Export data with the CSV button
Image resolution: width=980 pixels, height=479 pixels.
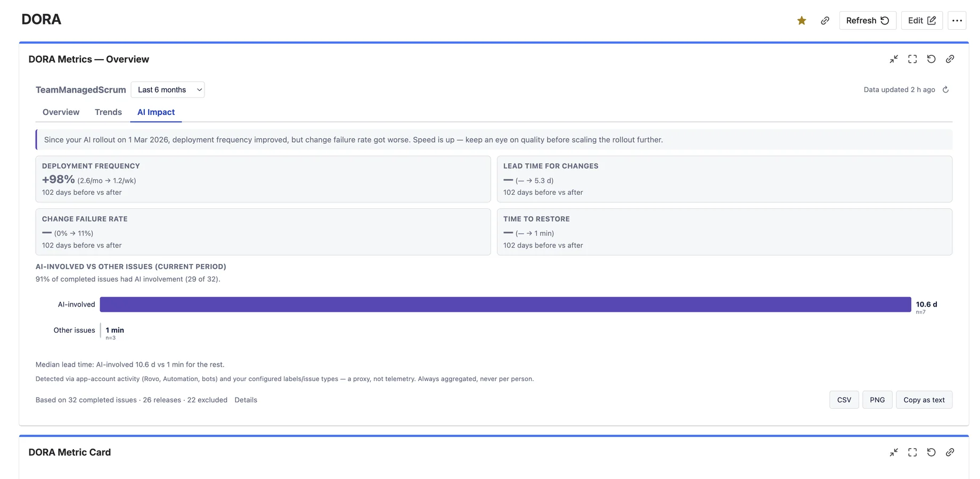point(844,400)
